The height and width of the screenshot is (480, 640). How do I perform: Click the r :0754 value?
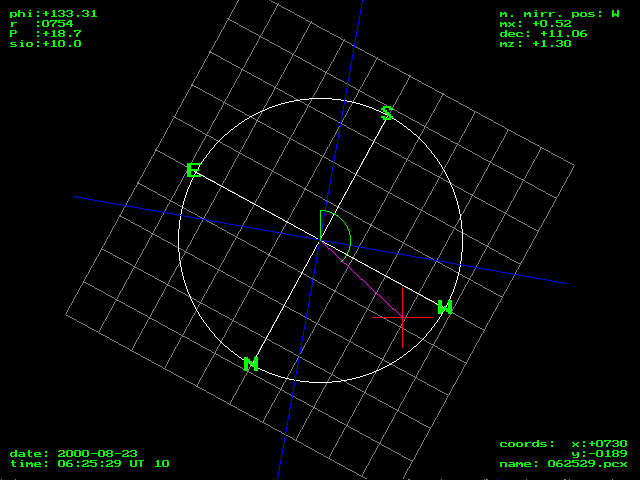click(41, 24)
